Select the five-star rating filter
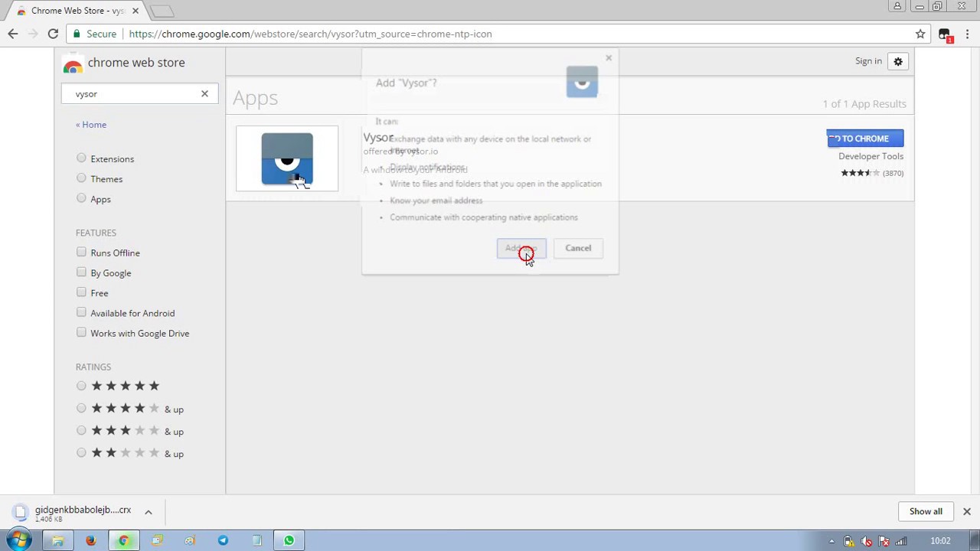The width and height of the screenshot is (980, 551). [81, 386]
